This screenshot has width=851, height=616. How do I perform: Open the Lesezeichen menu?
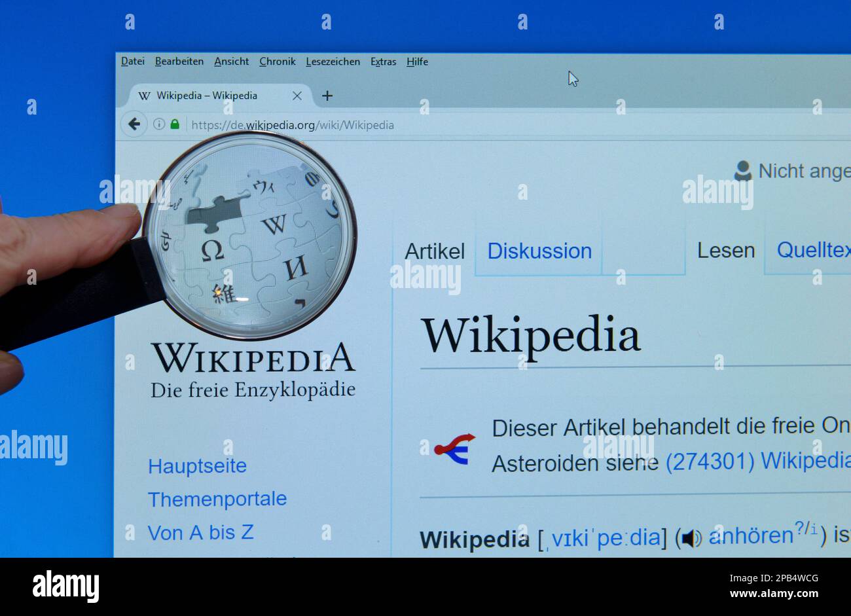coord(333,62)
